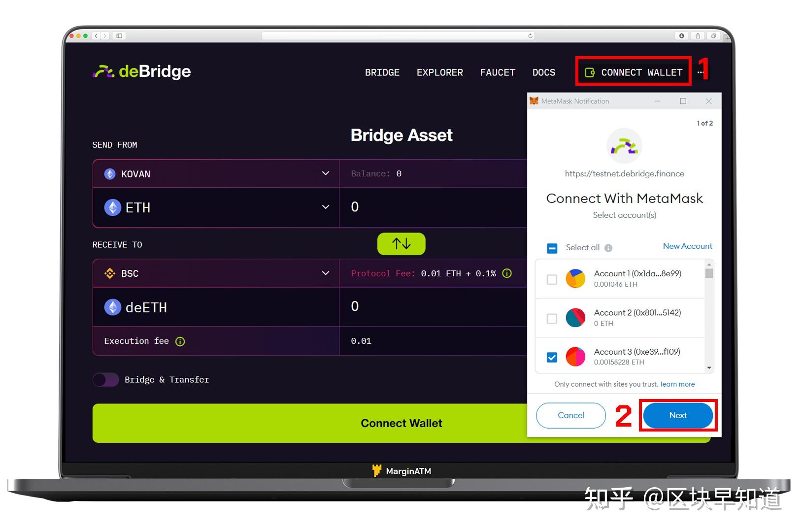802x532 pixels.
Task: Click the BSC chain icon
Action: coord(110,273)
